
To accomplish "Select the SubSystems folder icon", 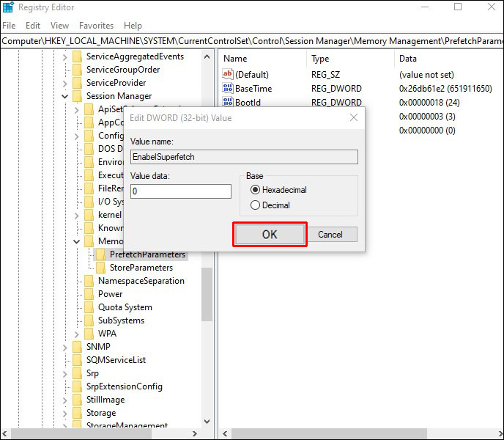I will (89, 320).
